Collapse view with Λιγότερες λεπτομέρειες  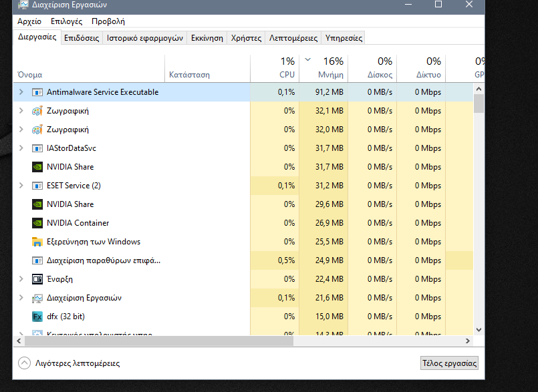pos(70,363)
